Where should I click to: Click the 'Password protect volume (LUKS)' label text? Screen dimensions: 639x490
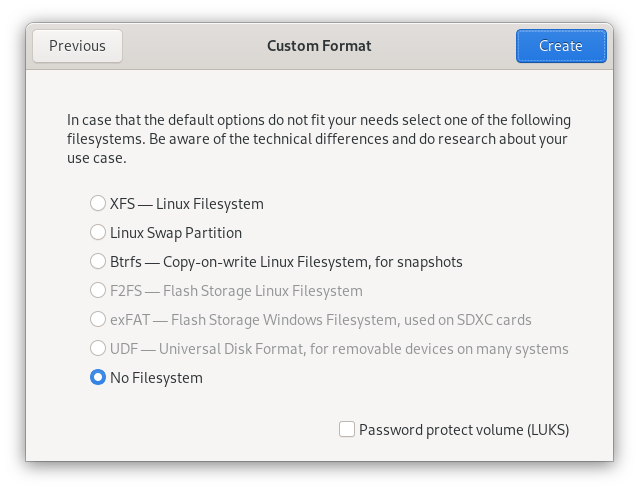[x=464, y=430]
